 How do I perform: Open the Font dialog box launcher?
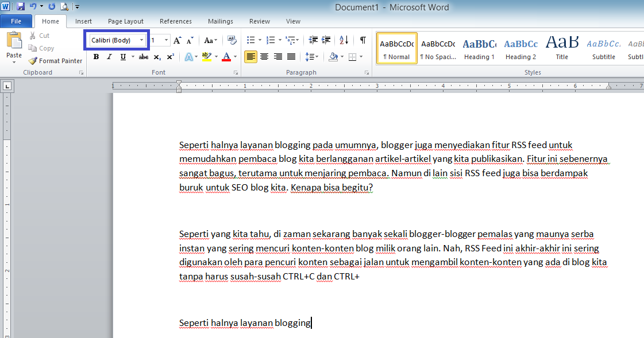(x=236, y=72)
